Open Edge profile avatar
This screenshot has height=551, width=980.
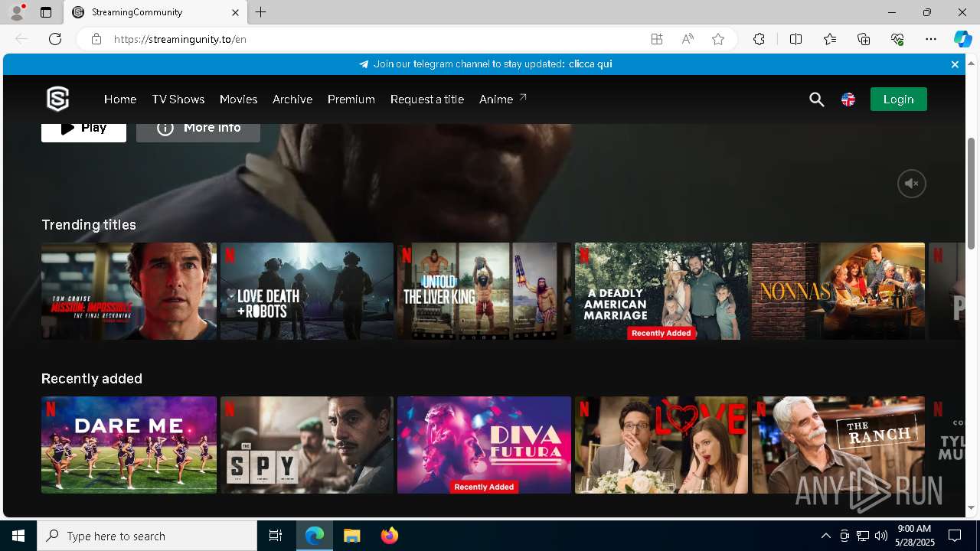click(x=17, y=12)
